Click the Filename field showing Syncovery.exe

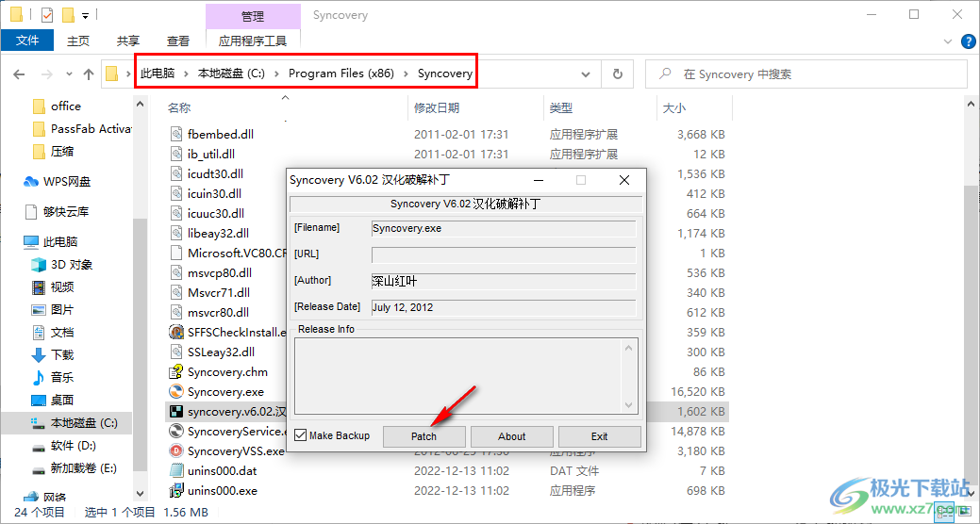503,229
